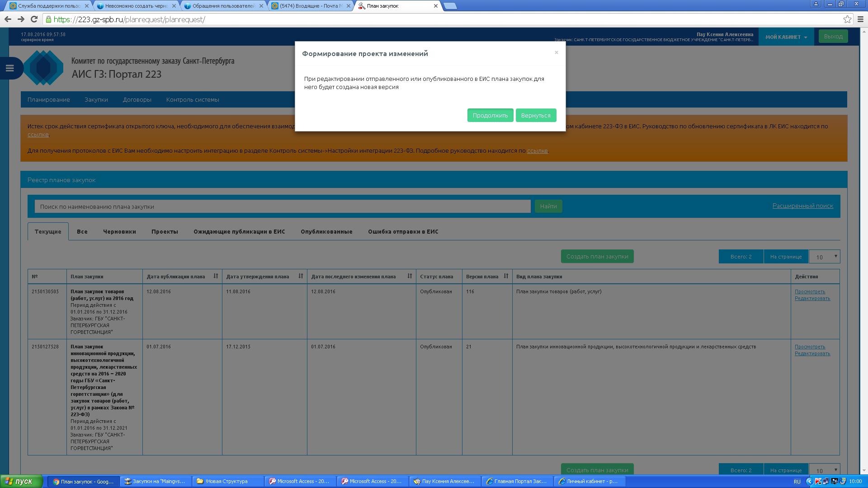Expand the bottom per-page count dropdown
Viewport: 868px width, 488px height.
point(824,470)
